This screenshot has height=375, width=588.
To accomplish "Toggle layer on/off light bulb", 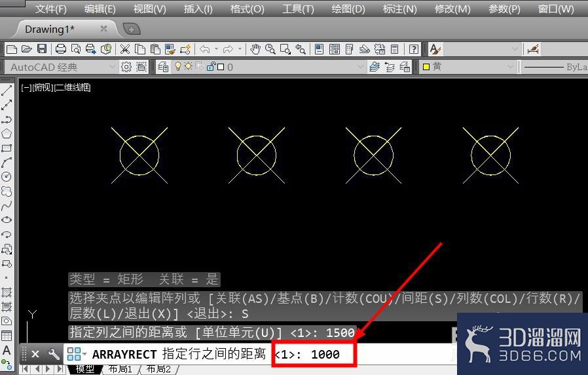I will click(178, 66).
